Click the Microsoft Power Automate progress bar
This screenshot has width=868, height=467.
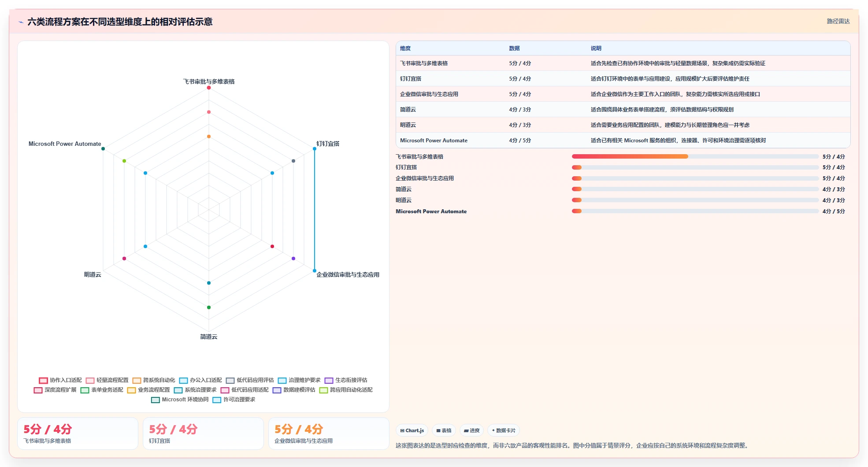(x=695, y=211)
